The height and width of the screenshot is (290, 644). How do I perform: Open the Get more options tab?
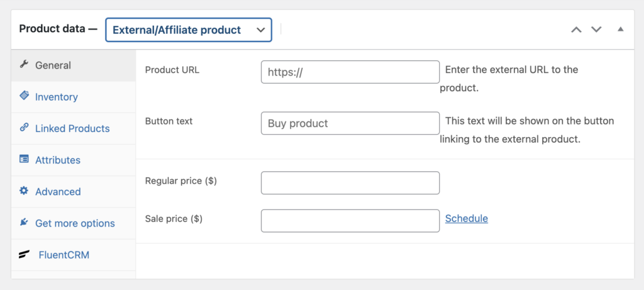pos(74,223)
